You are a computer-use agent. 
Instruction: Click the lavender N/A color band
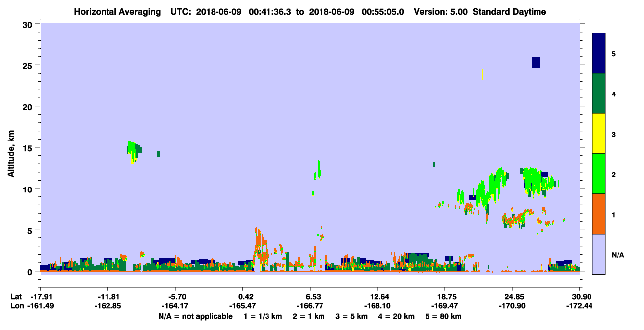599,254
